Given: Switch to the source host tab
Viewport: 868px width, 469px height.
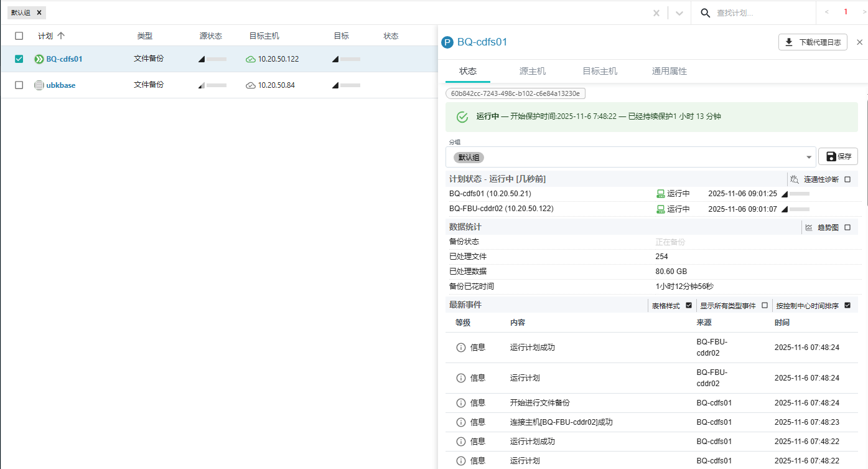Looking at the screenshot, I should [533, 71].
